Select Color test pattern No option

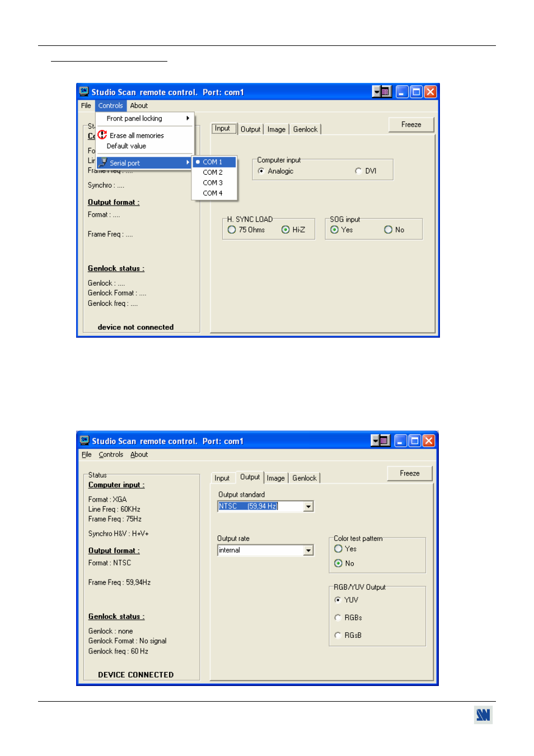[x=338, y=563]
